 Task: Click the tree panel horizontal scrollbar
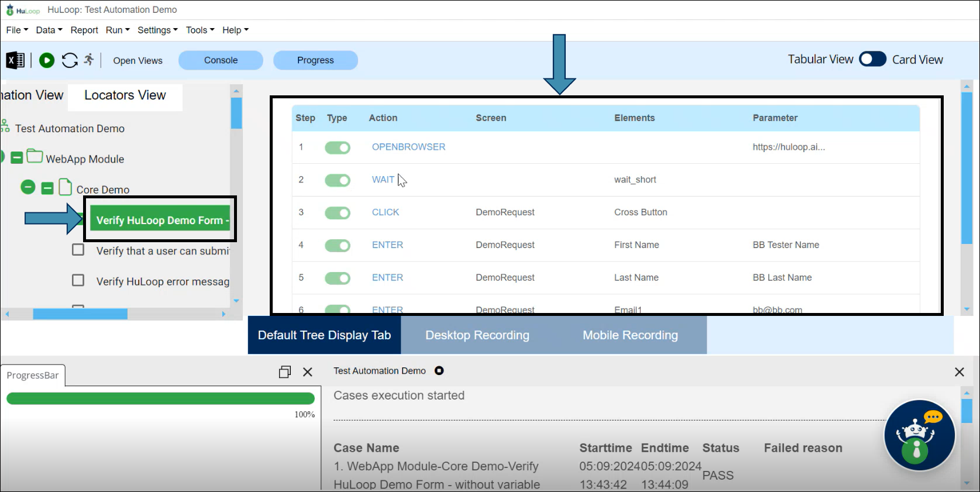coord(80,315)
